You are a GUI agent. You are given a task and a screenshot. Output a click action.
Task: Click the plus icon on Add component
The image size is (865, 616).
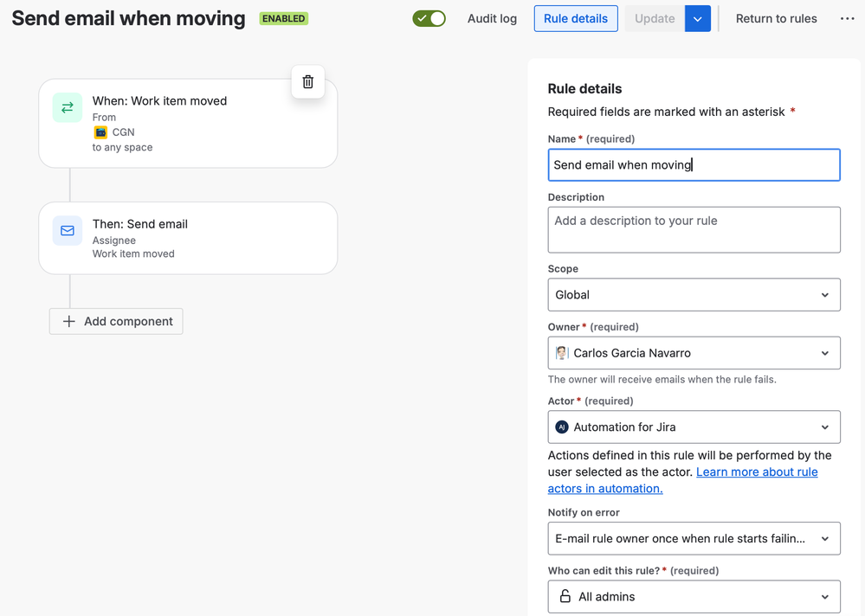tap(69, 321)
